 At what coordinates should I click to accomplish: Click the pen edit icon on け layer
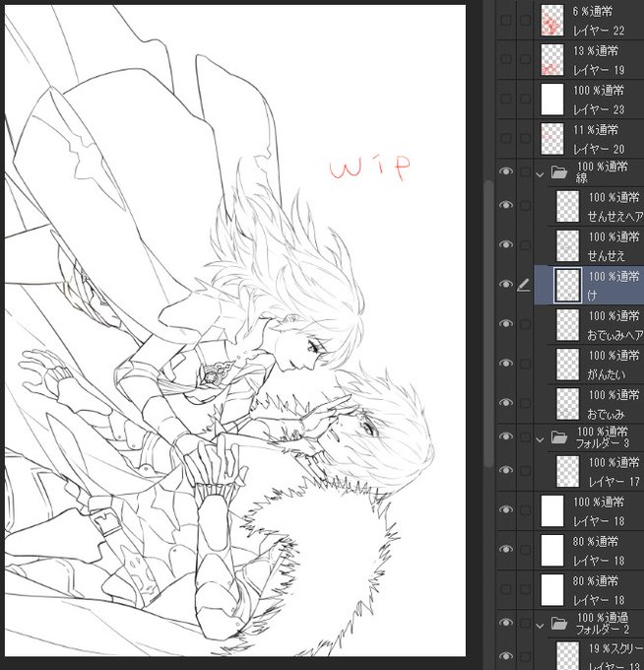524,285
